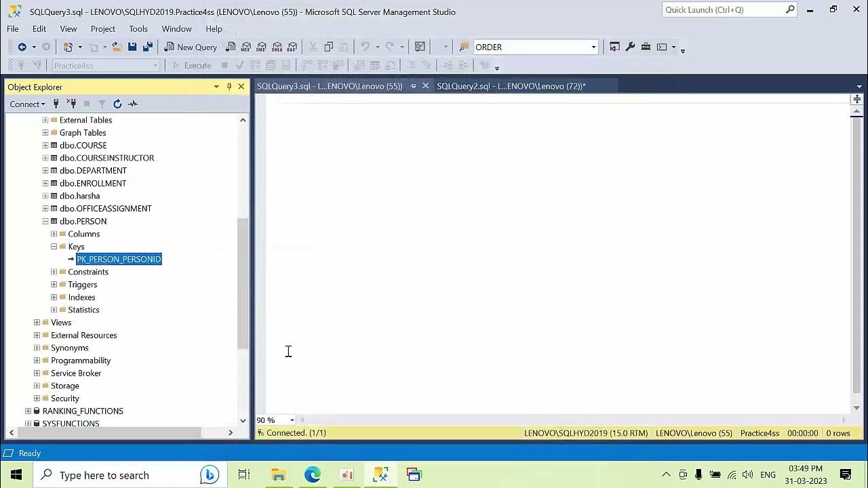Click the Refresh icon in Object Explorer
This screenshot has height=488, width=868.
pyautogui.click(x=117, y=104)
